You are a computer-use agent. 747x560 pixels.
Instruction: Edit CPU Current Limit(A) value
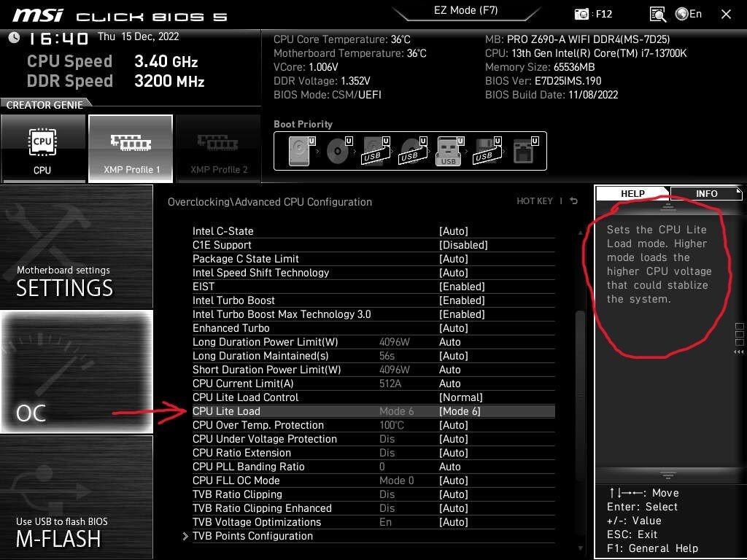(373, 384)
